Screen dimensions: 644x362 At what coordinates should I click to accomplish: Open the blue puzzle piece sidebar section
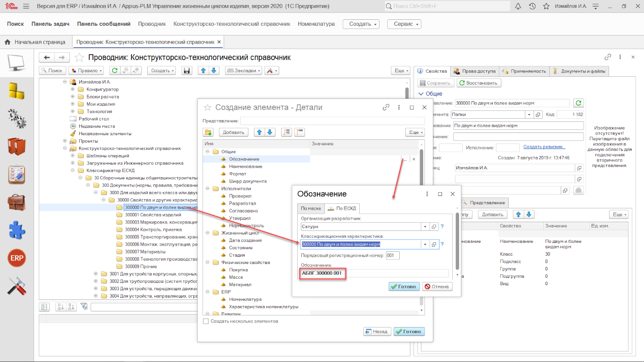(17, 230)
